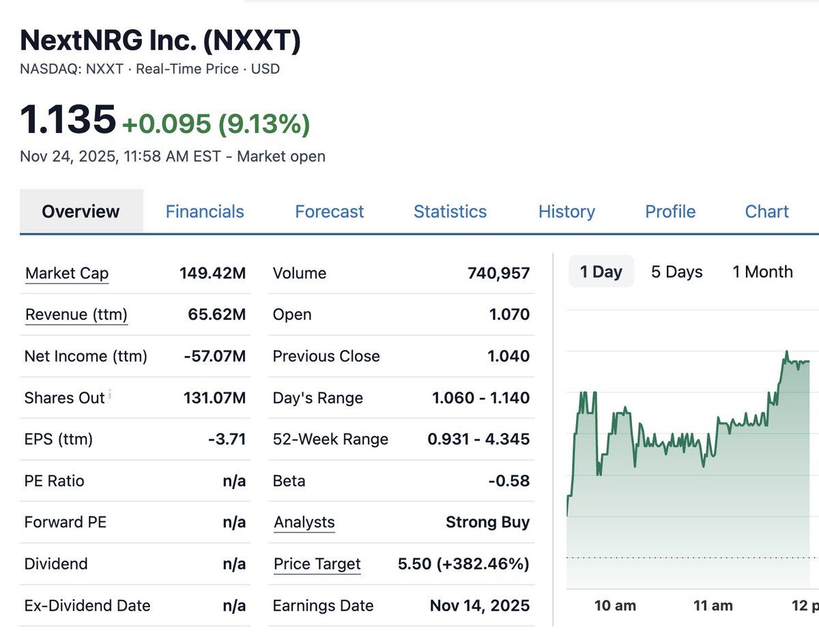Click the Previous Close value 1.040
This screenshot has height=644, width=819.
(x=508, y=356)
